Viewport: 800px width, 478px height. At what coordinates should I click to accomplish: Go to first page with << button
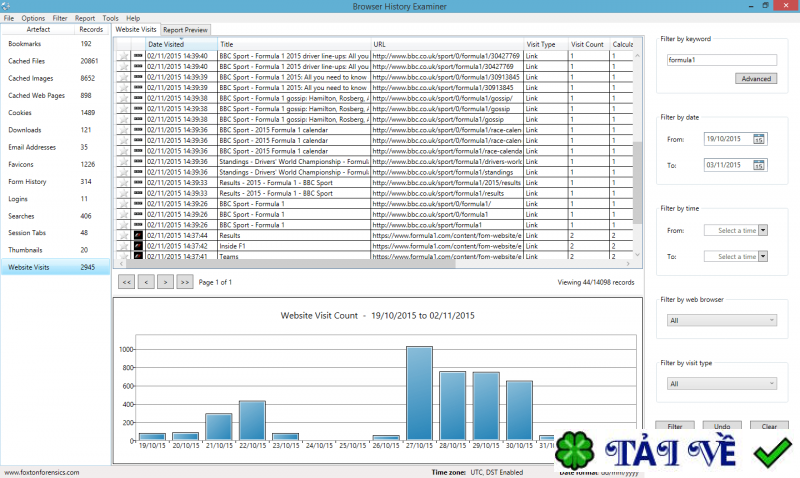point(127,282)
